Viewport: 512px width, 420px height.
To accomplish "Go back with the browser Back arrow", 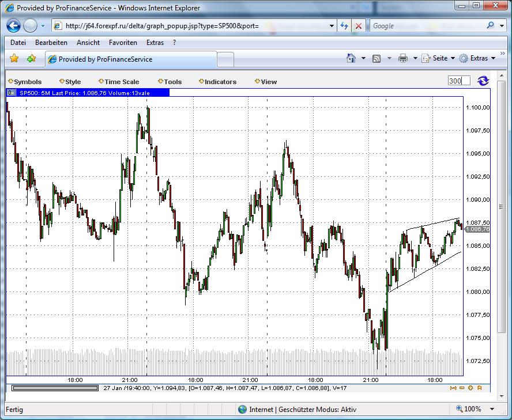I will pos(13,26).
